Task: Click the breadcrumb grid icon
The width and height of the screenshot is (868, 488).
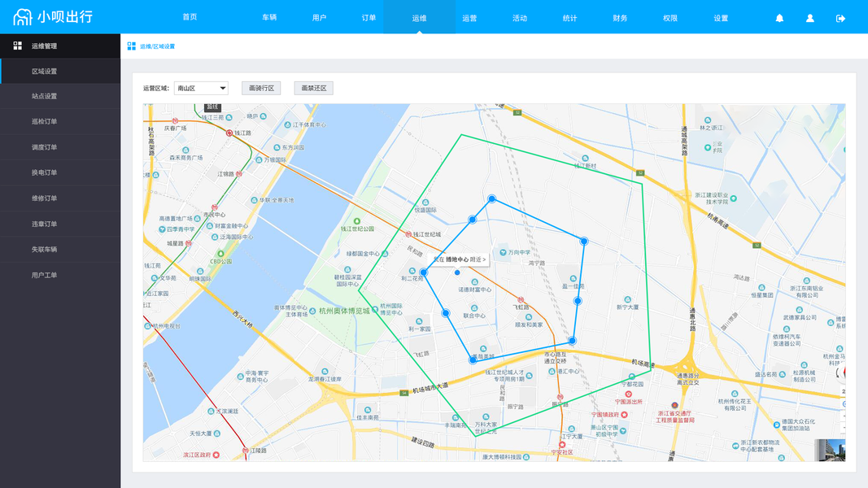Action: click(131, 46)
